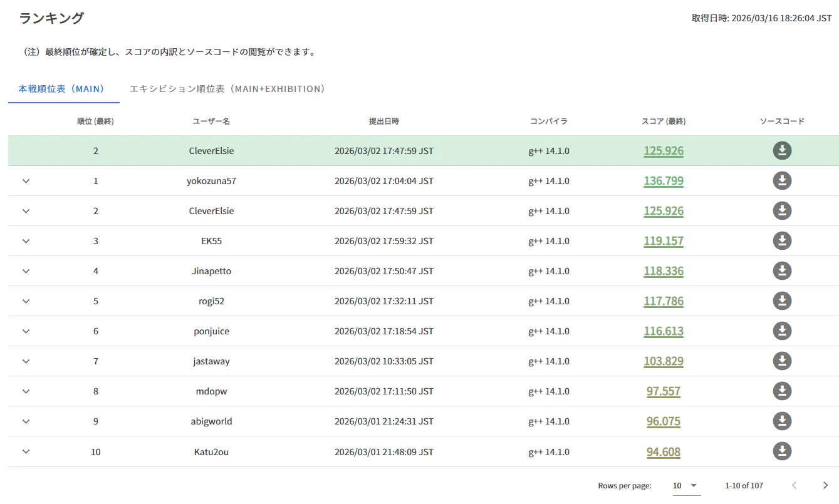Open score link 94.608
Screen dimensions: 839x504
coord(664,451)
